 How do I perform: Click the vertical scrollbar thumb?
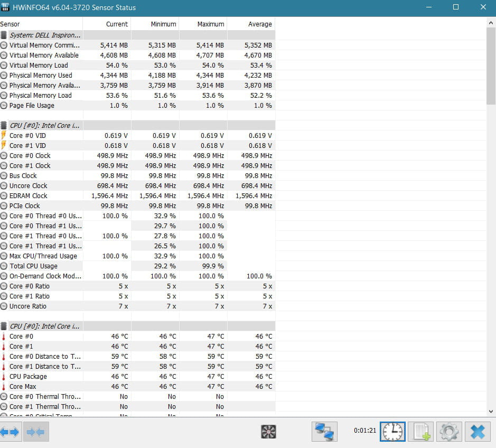pyautogui.click(x=491, y=66)
